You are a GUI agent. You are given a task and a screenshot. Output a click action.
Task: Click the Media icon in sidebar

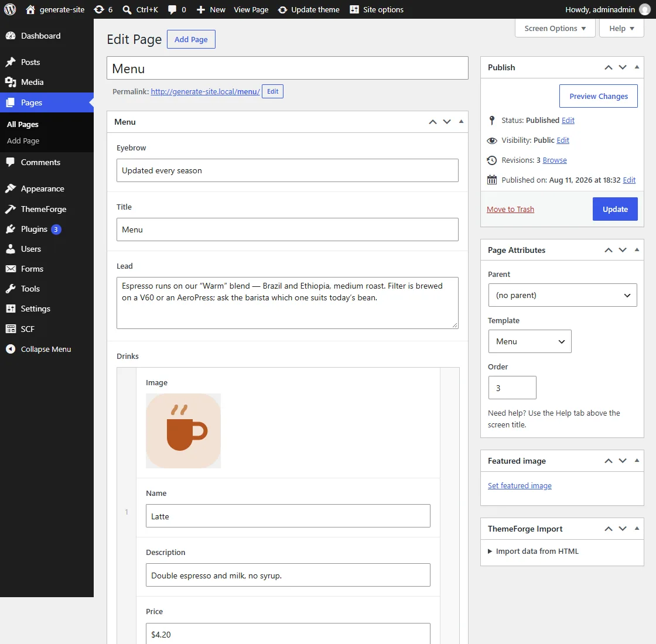pos(11,82)
